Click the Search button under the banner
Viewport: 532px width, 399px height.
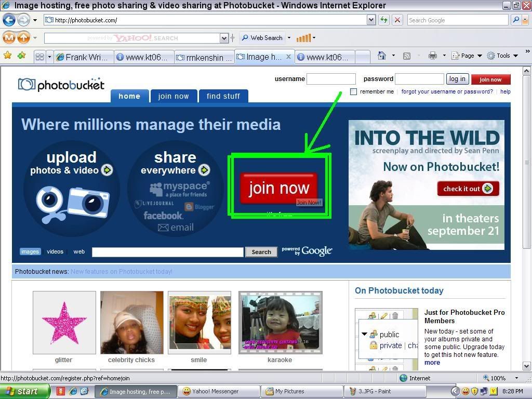click(x=261, y=252)
